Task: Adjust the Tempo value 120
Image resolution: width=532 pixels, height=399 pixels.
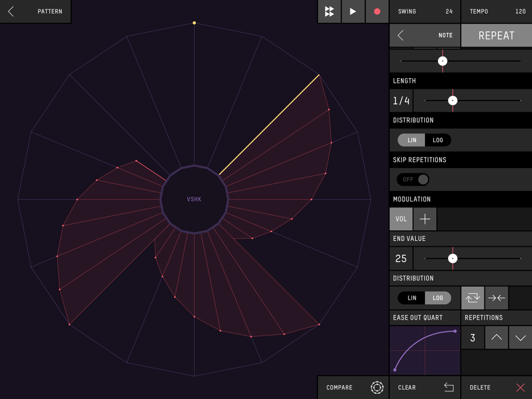Action: (x=497, y=11)
